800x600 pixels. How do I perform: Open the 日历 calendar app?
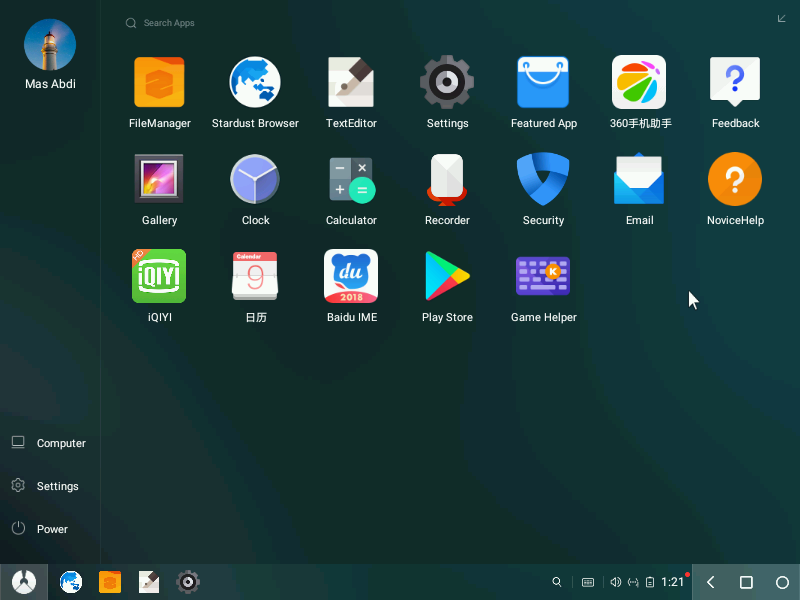255,276
